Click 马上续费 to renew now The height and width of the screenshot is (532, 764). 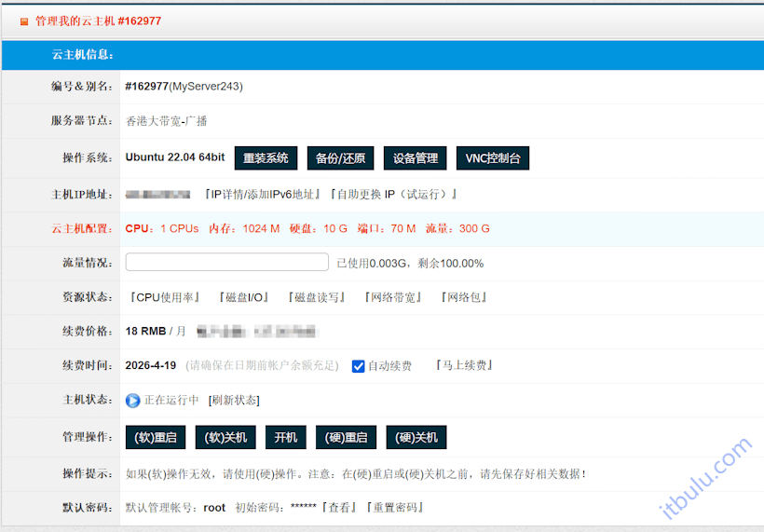tap(464, 365)
